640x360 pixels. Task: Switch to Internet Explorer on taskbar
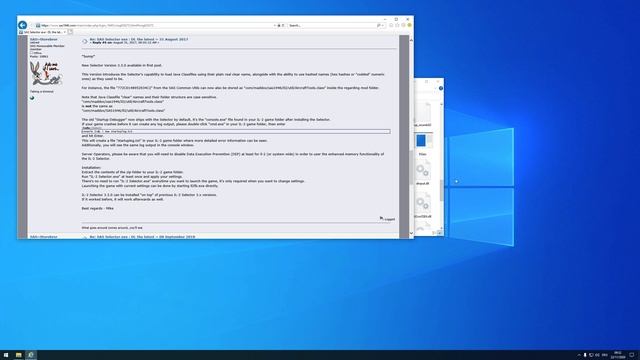pyautogui.click(x=31, y=355)
